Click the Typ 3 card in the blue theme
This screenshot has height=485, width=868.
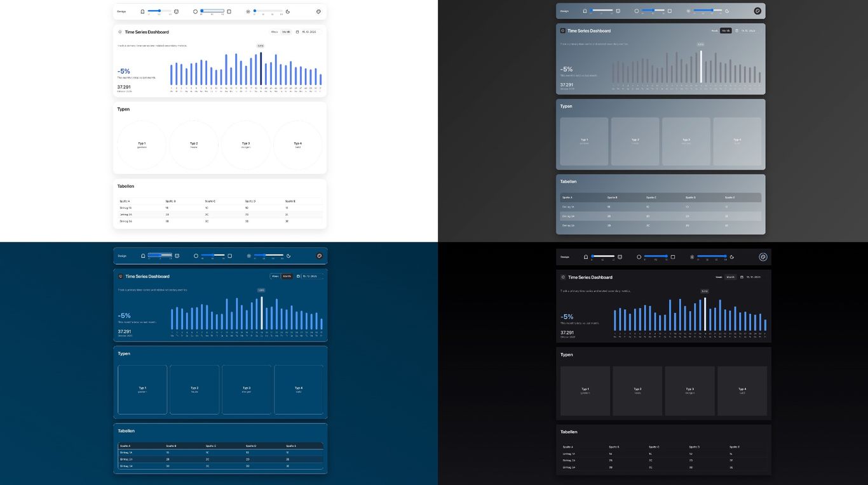(x=247, y=389)
